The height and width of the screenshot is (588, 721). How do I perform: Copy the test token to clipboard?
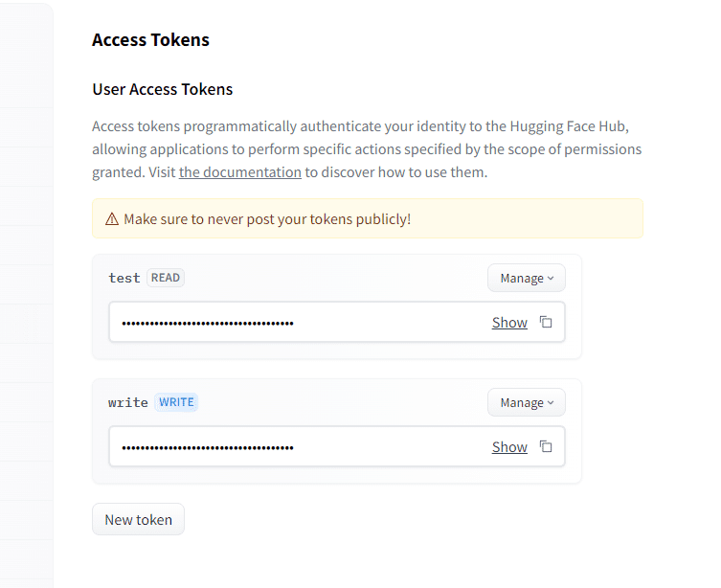pos(546,322)
